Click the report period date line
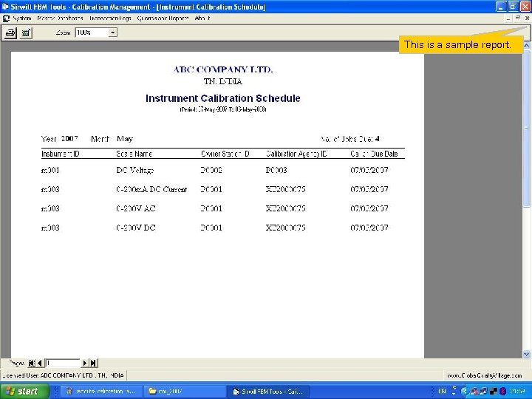 [x=223, y=109]
